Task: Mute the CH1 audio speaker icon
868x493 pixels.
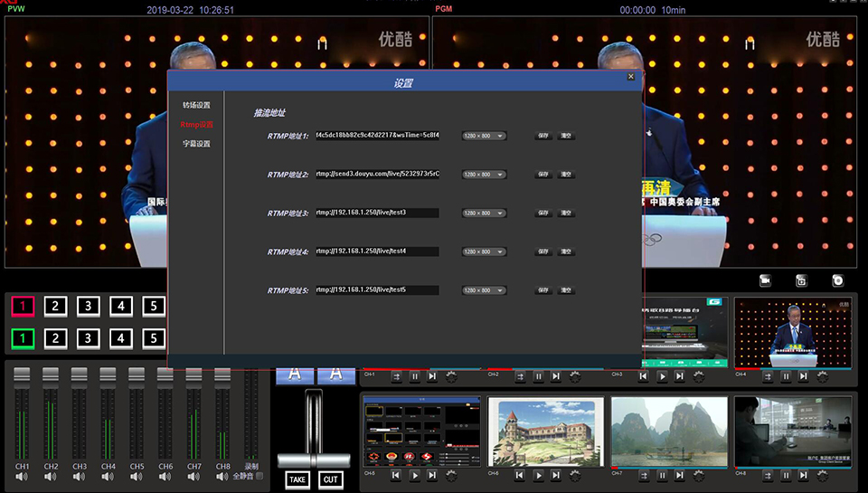Action: [23, 477]
